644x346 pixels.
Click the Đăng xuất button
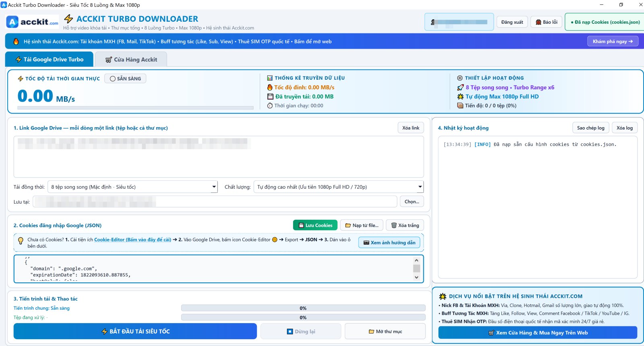coord(512,22)
